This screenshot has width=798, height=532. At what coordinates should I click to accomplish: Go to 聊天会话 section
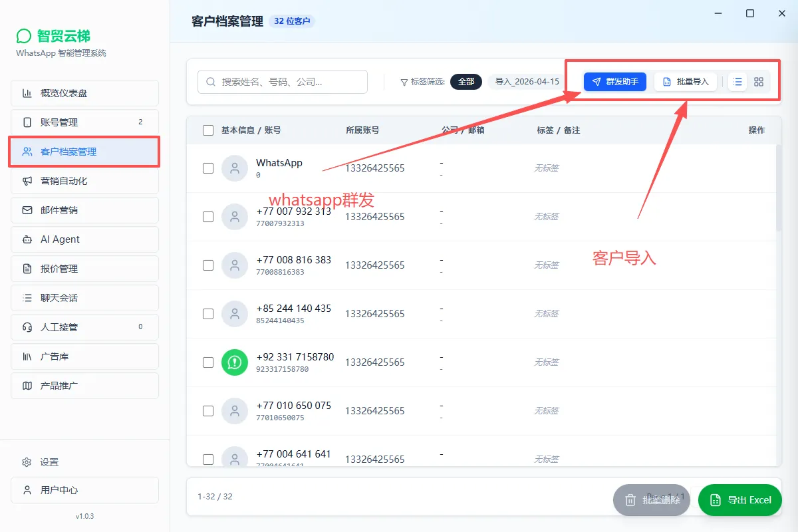pos(84,298)
